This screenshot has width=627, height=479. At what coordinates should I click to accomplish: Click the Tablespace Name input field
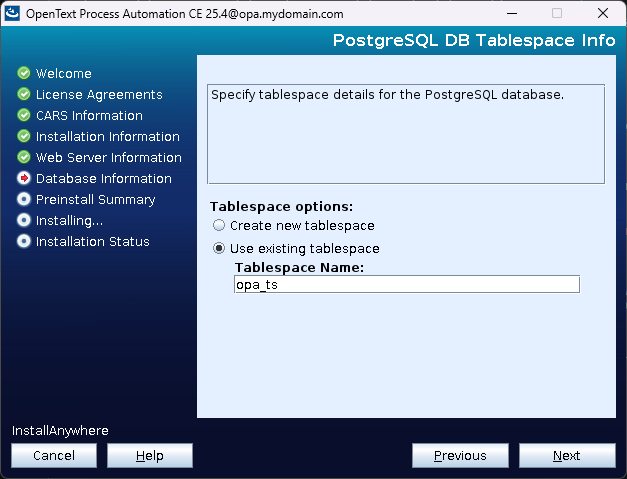tap(407, 284)
